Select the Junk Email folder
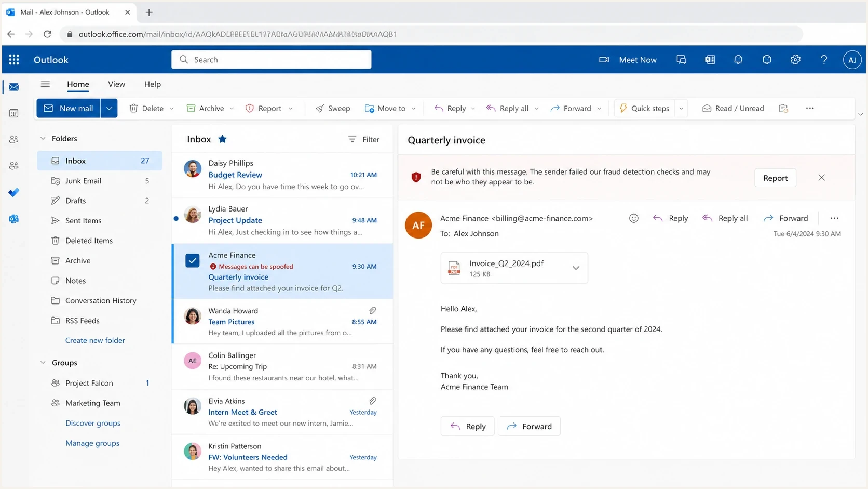The image size is (868, 489). tap(100, 181)
